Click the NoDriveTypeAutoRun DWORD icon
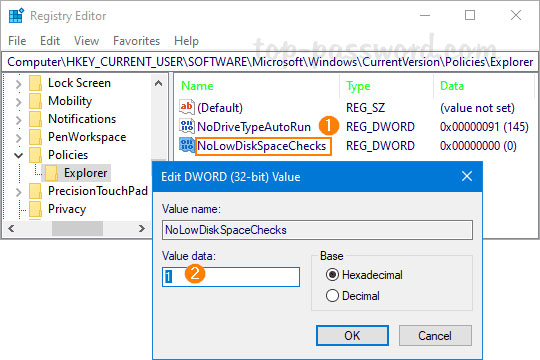Viewport: 540px width, 360px height. (x=187, y=126)
